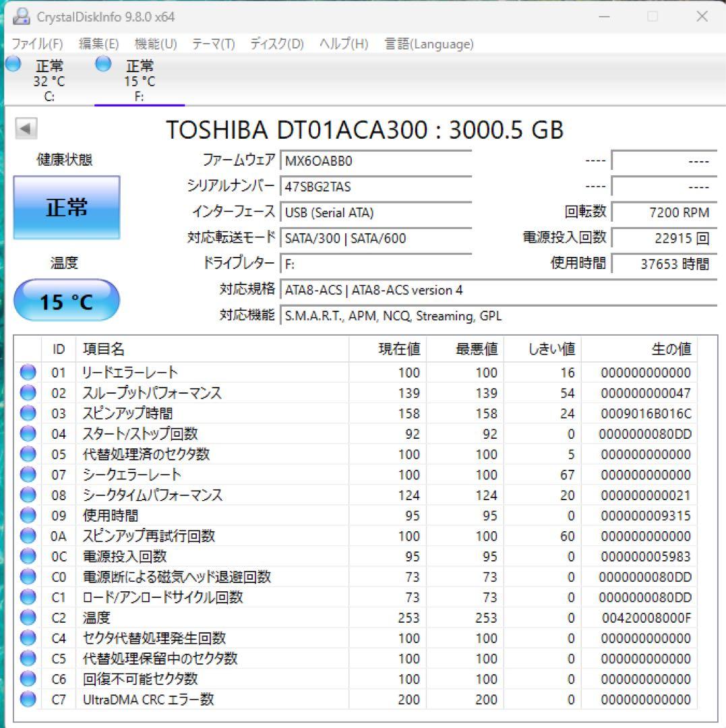The width and height of the screenshot is (726, 728).
Task: Click the status icon for ID C2 row
Action: [28, 617]
